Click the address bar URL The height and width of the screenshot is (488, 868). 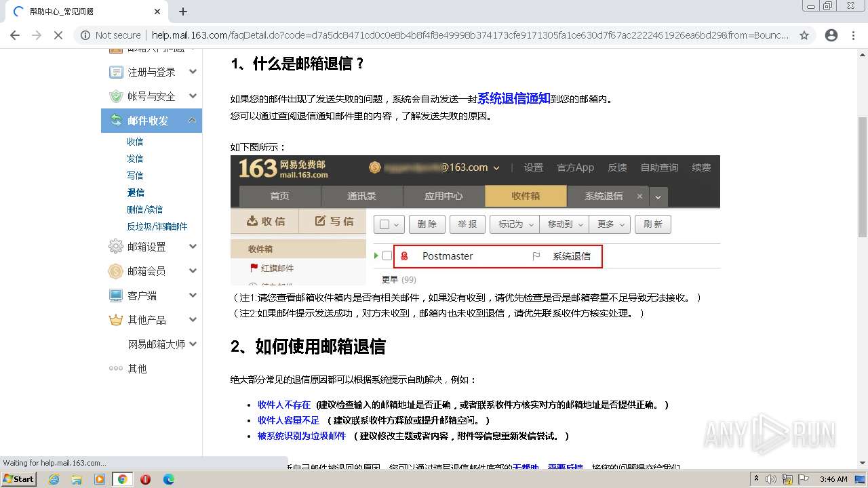tap(470, 35)
